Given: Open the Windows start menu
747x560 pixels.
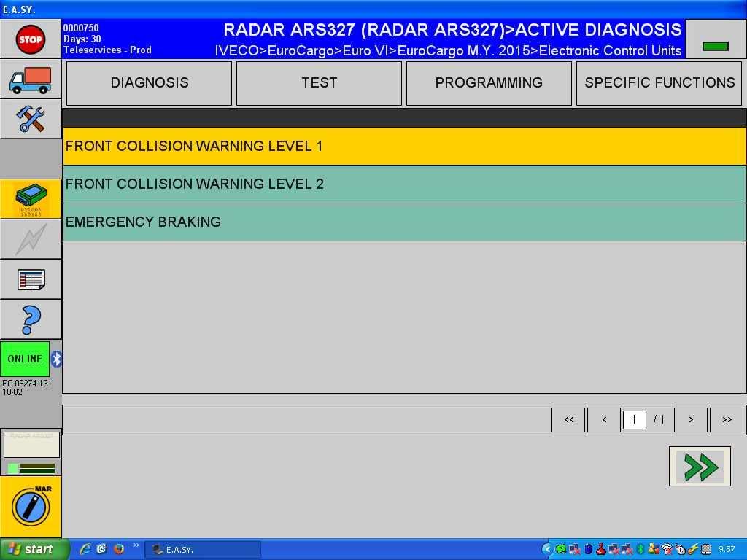Looking at the screenshot, I should click(34, 549).
